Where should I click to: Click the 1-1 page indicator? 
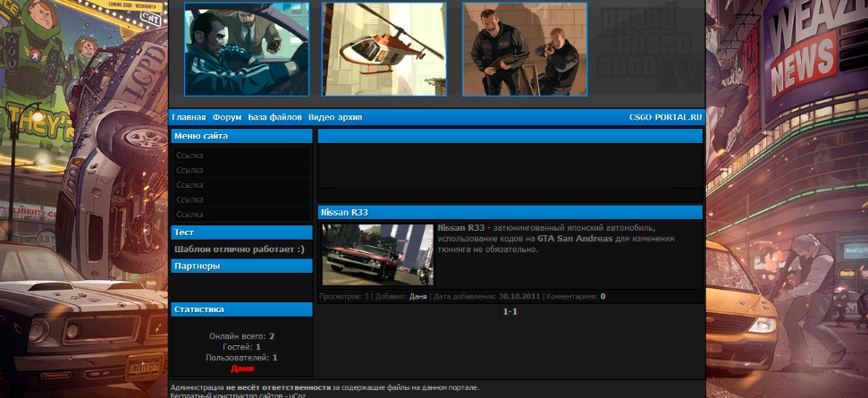pos(510,311)
